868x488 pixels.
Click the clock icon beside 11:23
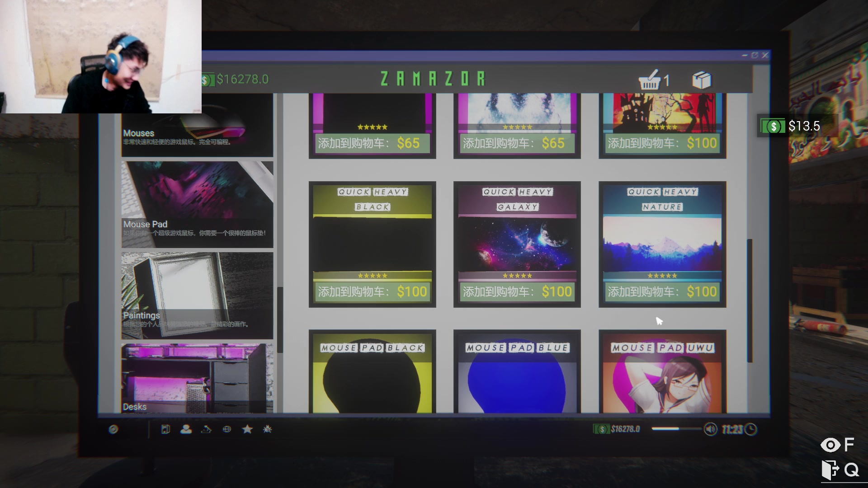point(750,429)
